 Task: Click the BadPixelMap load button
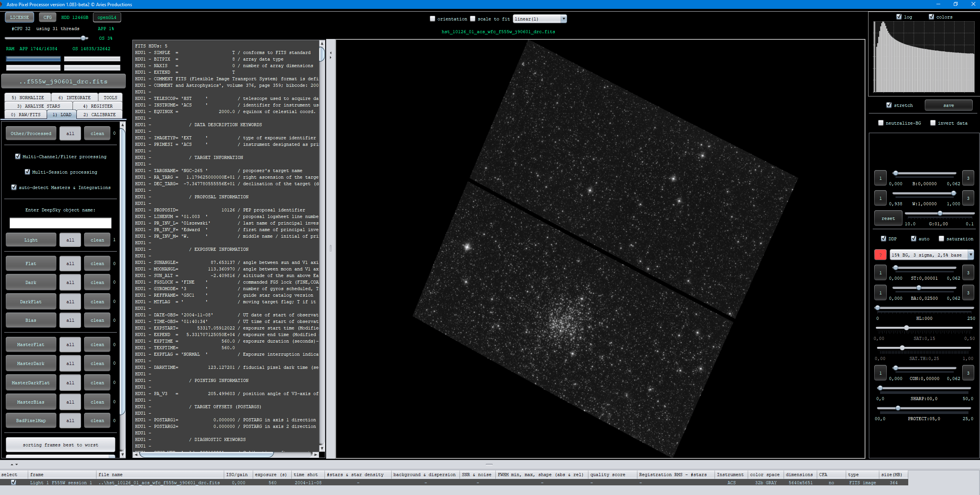click(31, 420)
